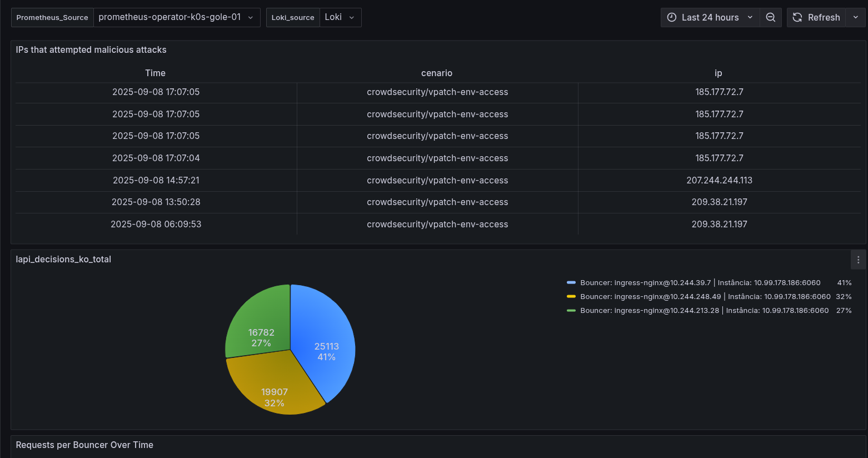Screen dimensions: 868x458
Task: Click the time cell 2025-09-08 17:07:04
Action: [x=156, y=158]
